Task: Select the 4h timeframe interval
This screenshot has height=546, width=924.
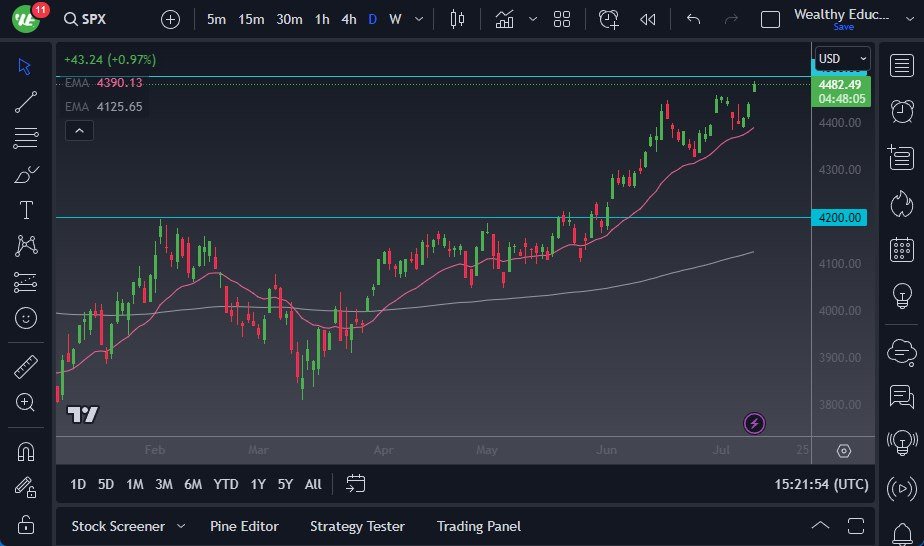Action: (x=348, y=19)
